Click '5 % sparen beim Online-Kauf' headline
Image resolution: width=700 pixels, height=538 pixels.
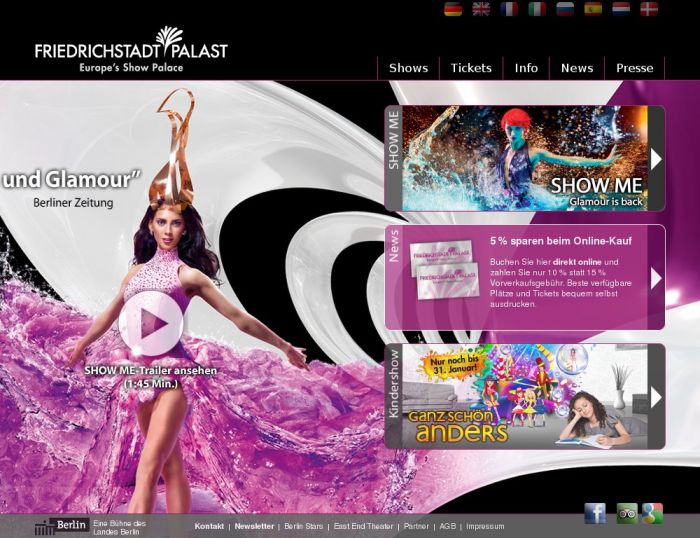coord(561,241)
